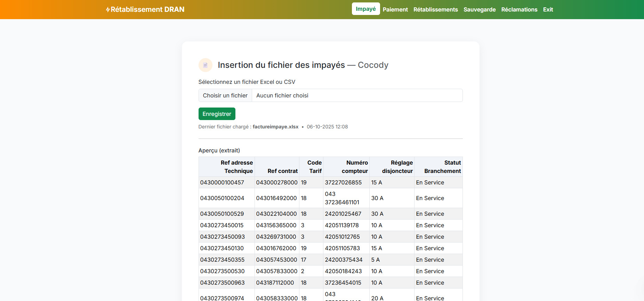This screenshot has width=644, height=301.
Task: Click contract number 043057453000 cell
Action: [276, 260]
